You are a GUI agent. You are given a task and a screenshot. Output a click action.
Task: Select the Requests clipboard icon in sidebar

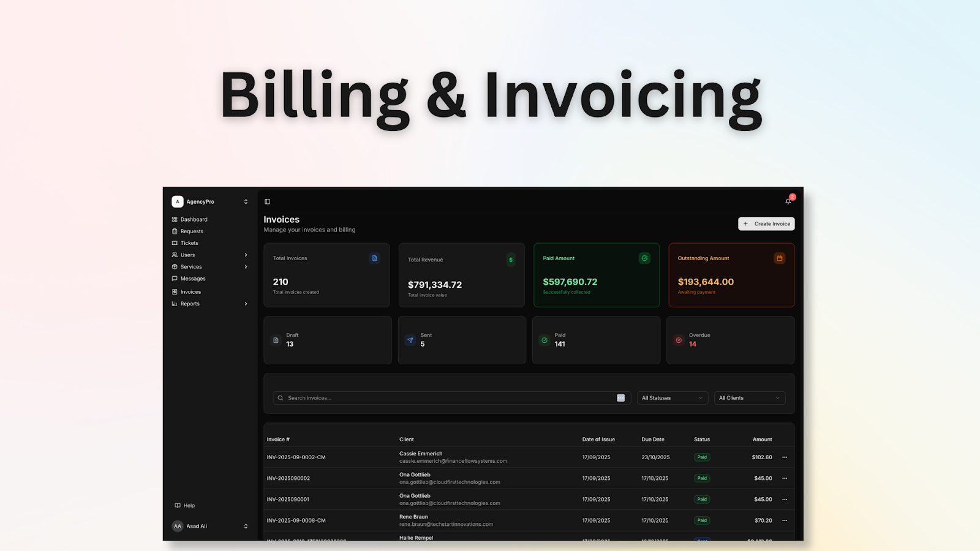pyautogui.click(x=175, y=231)
